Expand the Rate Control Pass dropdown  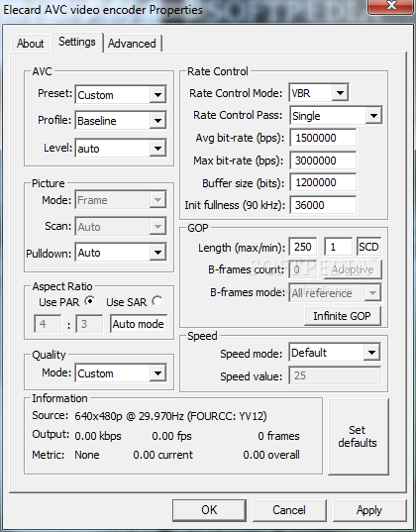click(x=336, y=116)
